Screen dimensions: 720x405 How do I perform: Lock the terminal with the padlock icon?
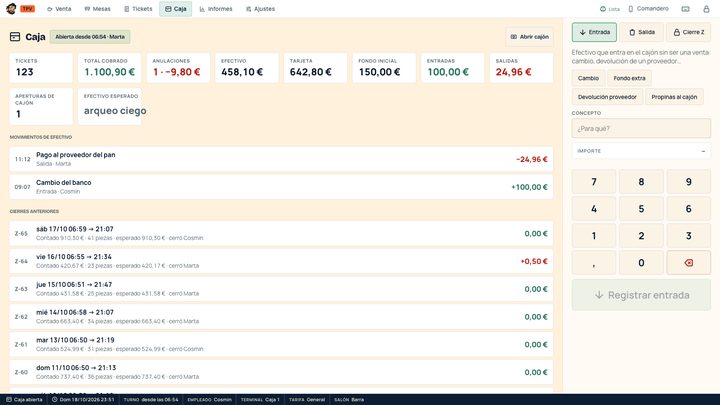tap(706, 9)
